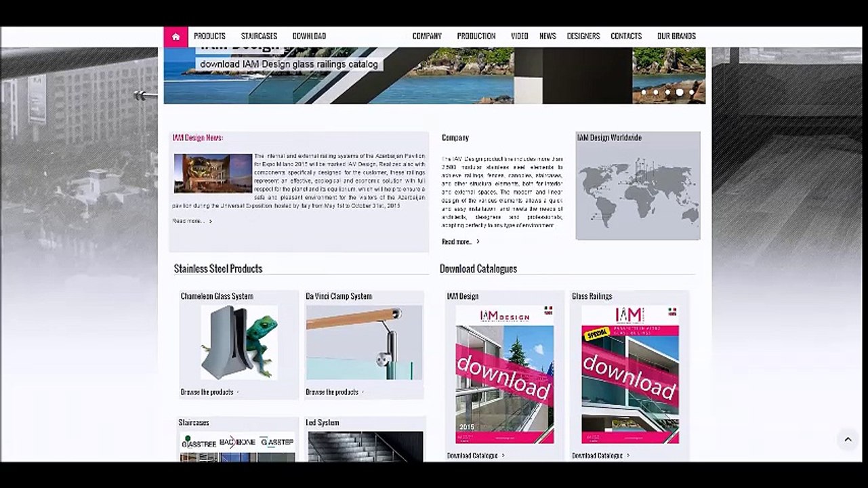Open the STAIRCASES menu item

coord(259,37)
